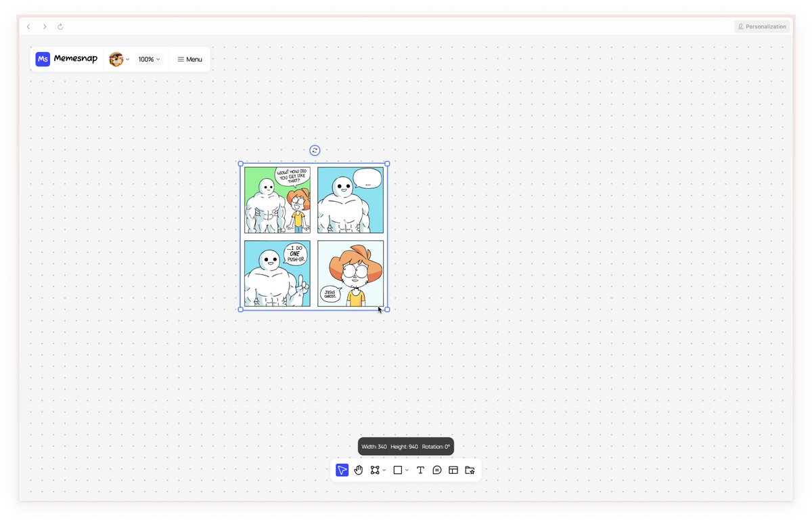Screen dimensions: 812x522
Task: Open the comment bubble tool
Action: (437, 470)
